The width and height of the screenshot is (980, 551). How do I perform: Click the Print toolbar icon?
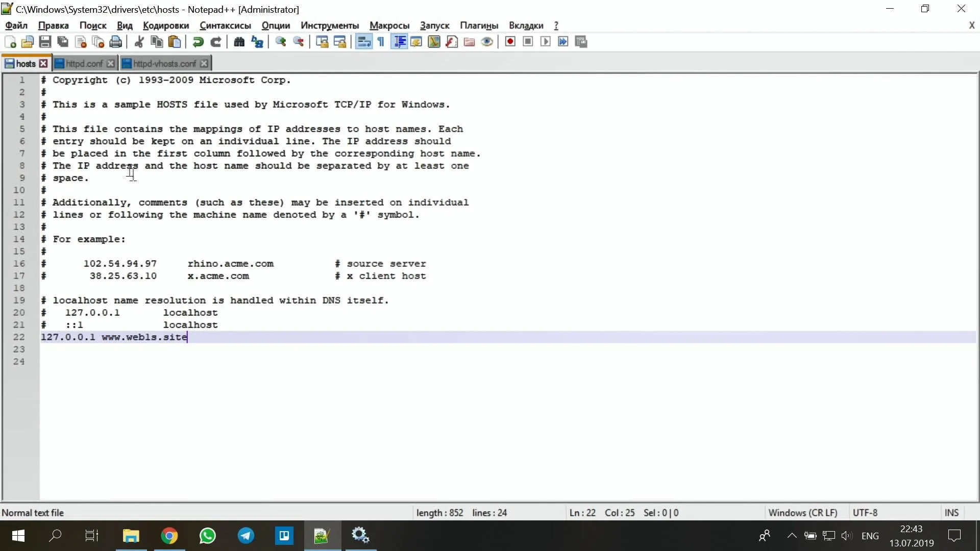click(x=116, y=42)
